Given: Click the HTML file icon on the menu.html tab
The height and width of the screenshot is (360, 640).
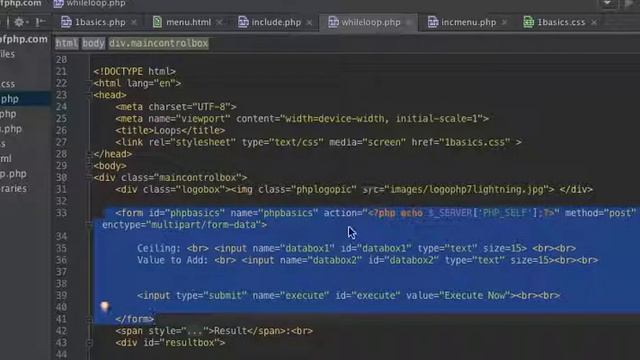Looking at the screenshot, I should [x=157, y=22].
